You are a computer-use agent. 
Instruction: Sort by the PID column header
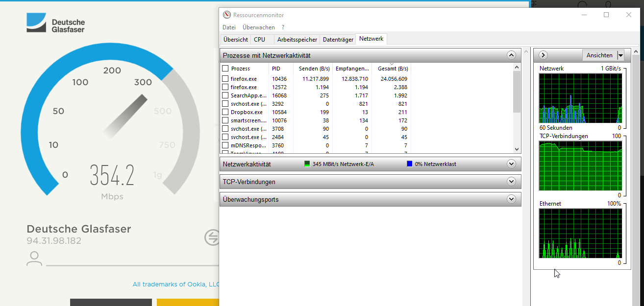[281, 69]
